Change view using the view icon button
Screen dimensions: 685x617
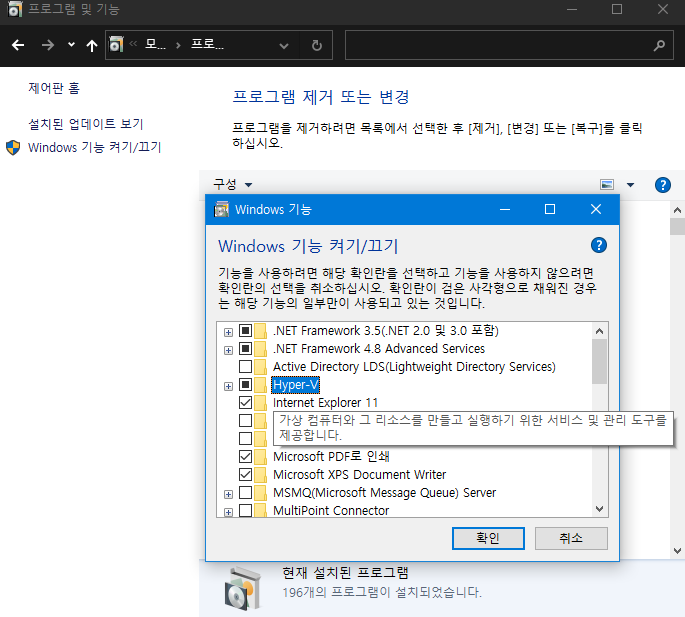click(x=607, y=184)
